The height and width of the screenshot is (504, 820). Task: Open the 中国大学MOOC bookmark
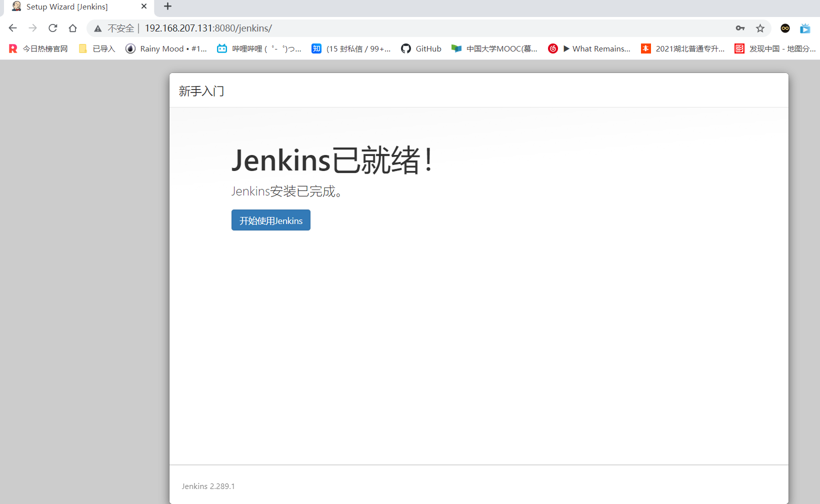494,48
